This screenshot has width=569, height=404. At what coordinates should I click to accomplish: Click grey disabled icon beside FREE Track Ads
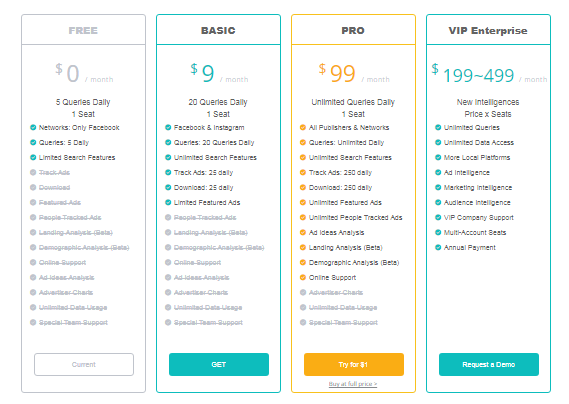pos(33,172)
